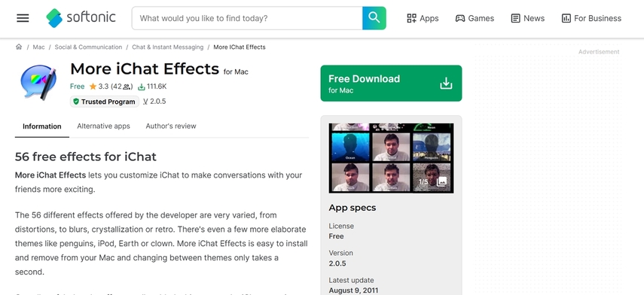Click the Apps grid icon
Screen dimensions: 644x295
point(411,18)
